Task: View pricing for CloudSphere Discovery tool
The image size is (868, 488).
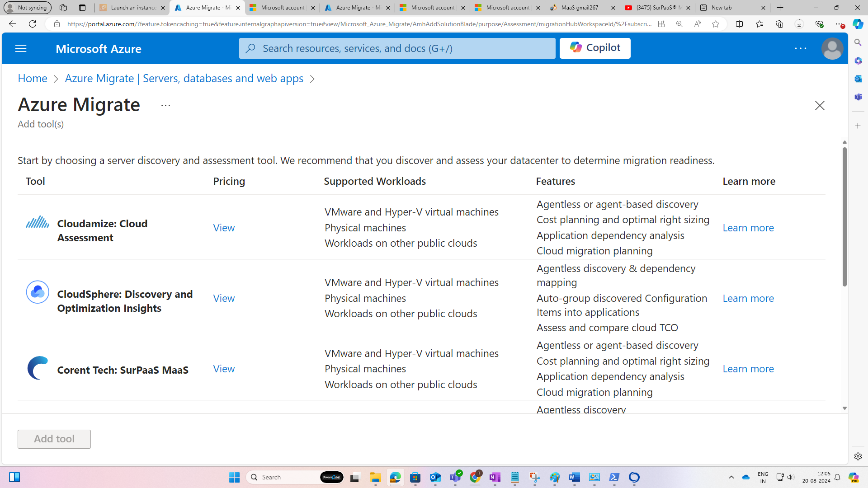Action: pos(224,298)
